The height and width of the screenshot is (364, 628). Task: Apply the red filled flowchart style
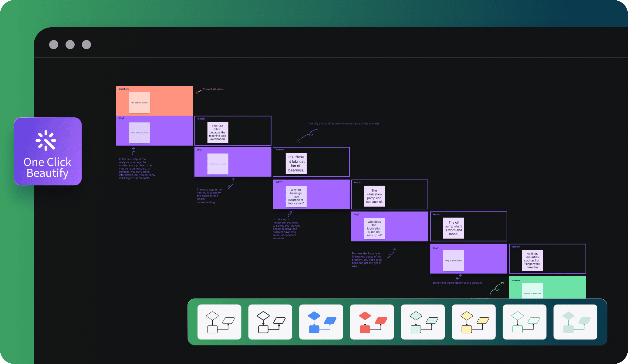(x=372, y=322)
